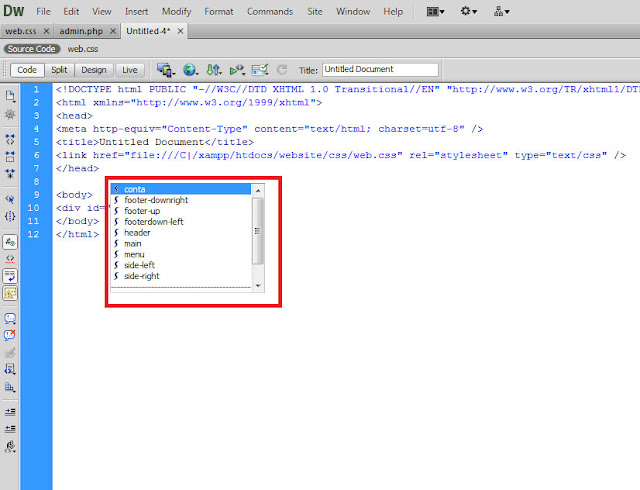
Task: Open the W3C Validation menu
Action: (x=237, y=70)
